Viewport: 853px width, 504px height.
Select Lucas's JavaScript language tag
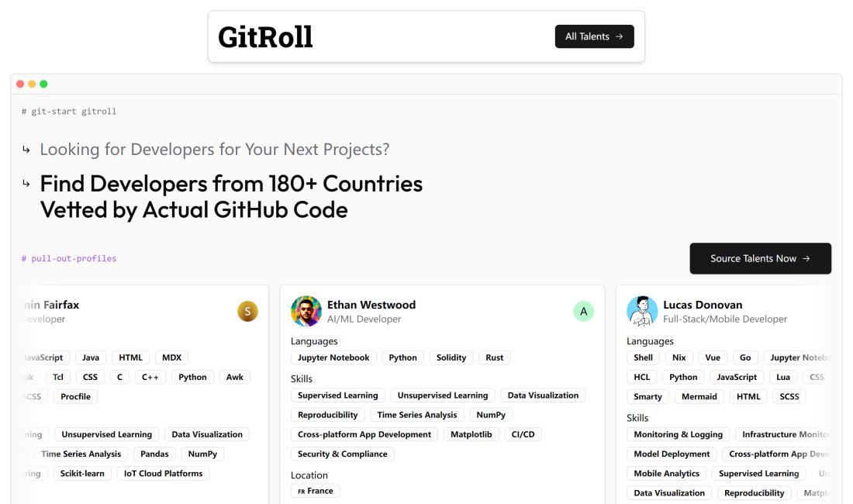pyautogui.click(x=737, y=378)
